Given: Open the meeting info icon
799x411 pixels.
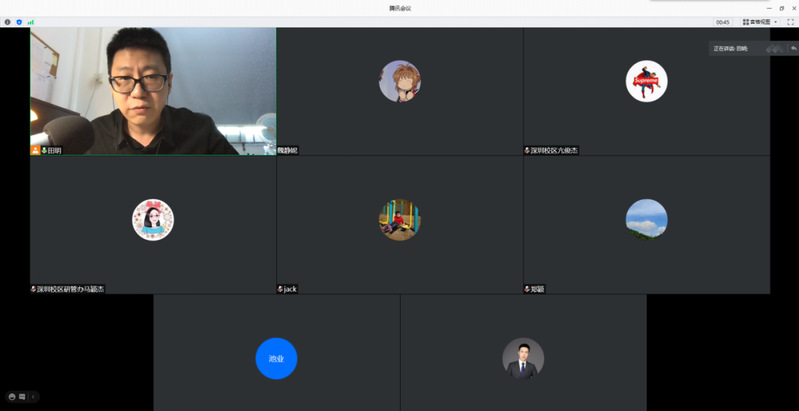Looking at the screenshot, I should click(8, 22).
